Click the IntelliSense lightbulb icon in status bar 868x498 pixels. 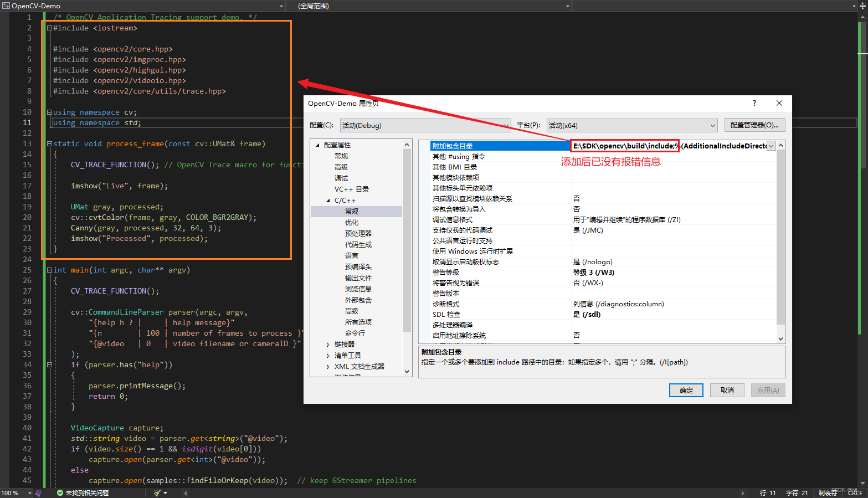[38, 493]
